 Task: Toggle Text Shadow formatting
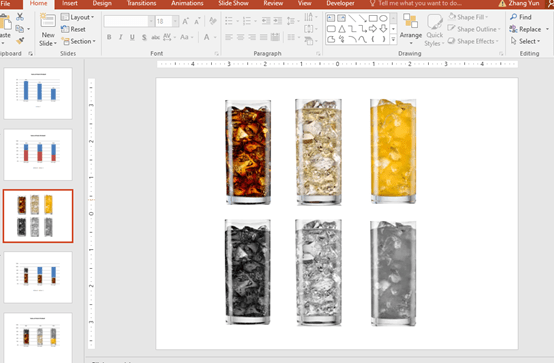click(x=144, y=37)
